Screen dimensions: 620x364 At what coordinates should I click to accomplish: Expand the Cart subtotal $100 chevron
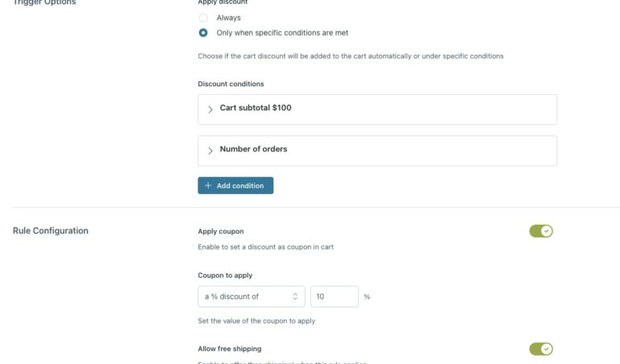(210, 109)
